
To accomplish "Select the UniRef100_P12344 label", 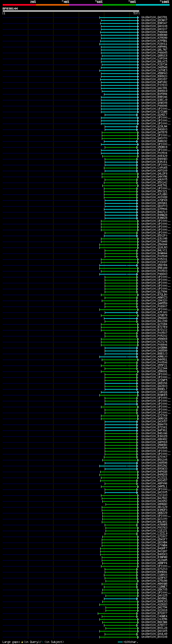I will 154,369.
